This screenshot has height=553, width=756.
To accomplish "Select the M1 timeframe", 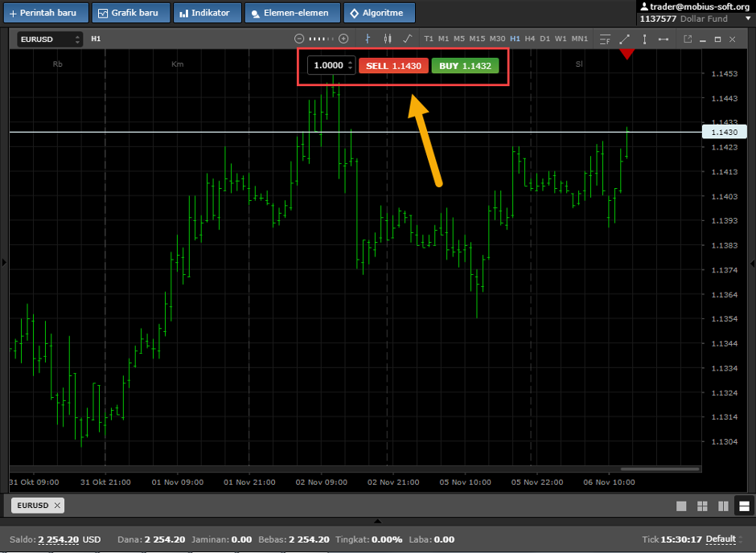I will pos(444,39).
